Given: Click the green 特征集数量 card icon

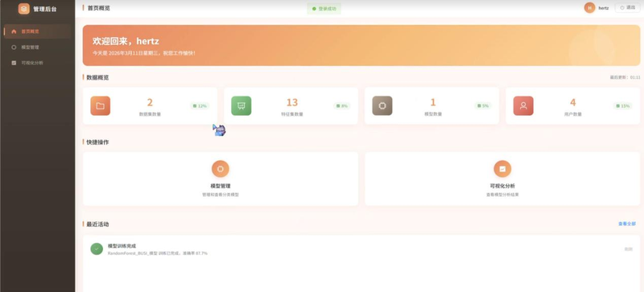Looking at the screenshot, I should point(241,105).
